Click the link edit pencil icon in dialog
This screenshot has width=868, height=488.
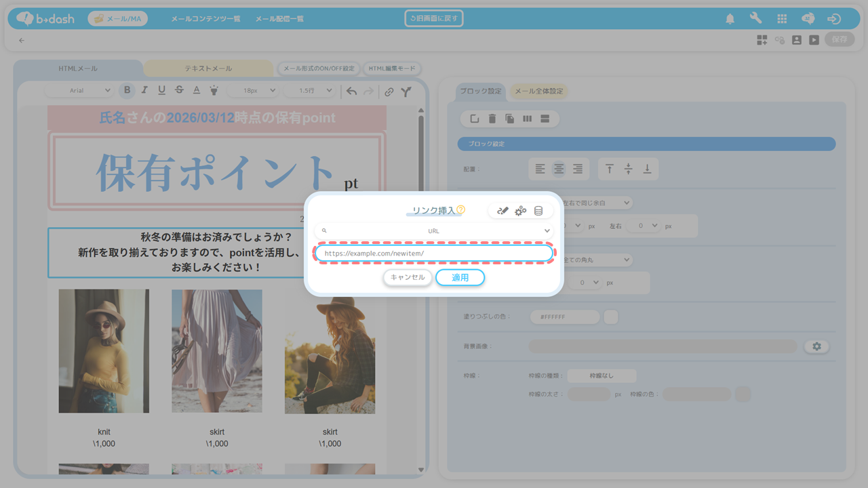502,211
